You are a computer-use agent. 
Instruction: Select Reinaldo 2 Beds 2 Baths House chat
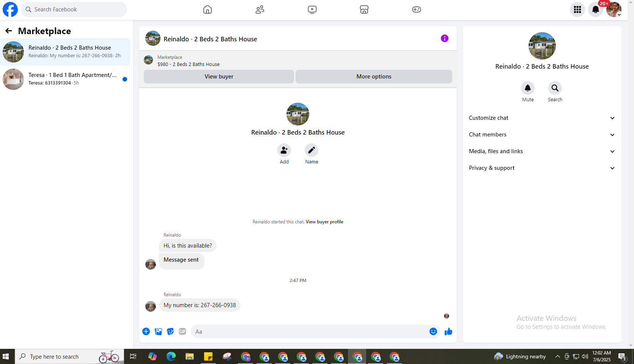pyautogui.click(x=65, y=52)
